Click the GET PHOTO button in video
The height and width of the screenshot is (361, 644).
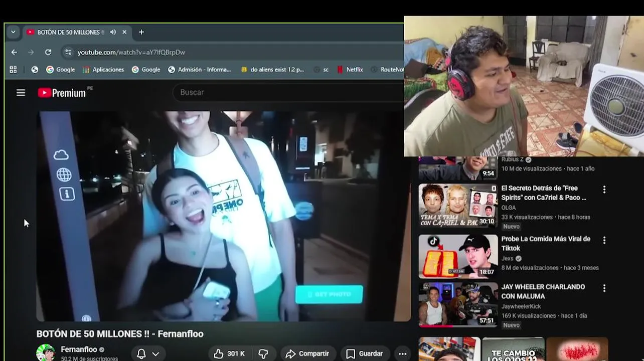click(x=329, y=294)
